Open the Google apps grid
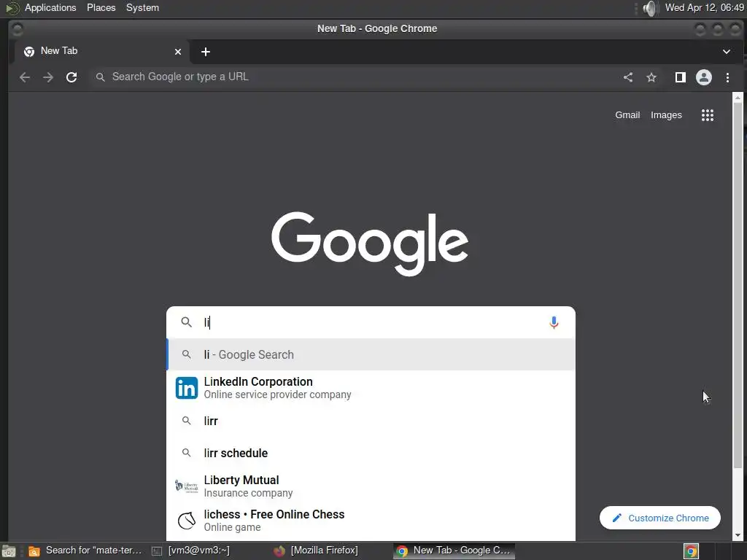 click(708, 114)
